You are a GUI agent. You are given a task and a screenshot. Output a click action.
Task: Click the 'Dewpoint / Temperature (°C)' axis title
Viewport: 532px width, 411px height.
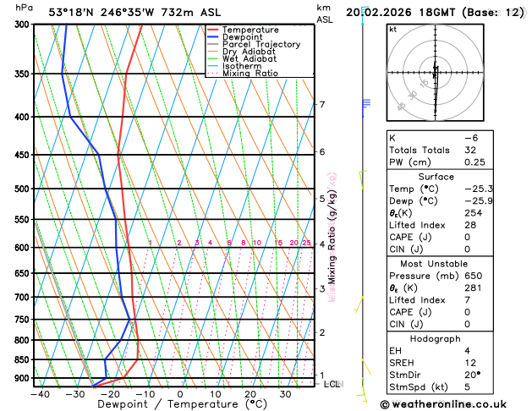pos(182,404)
